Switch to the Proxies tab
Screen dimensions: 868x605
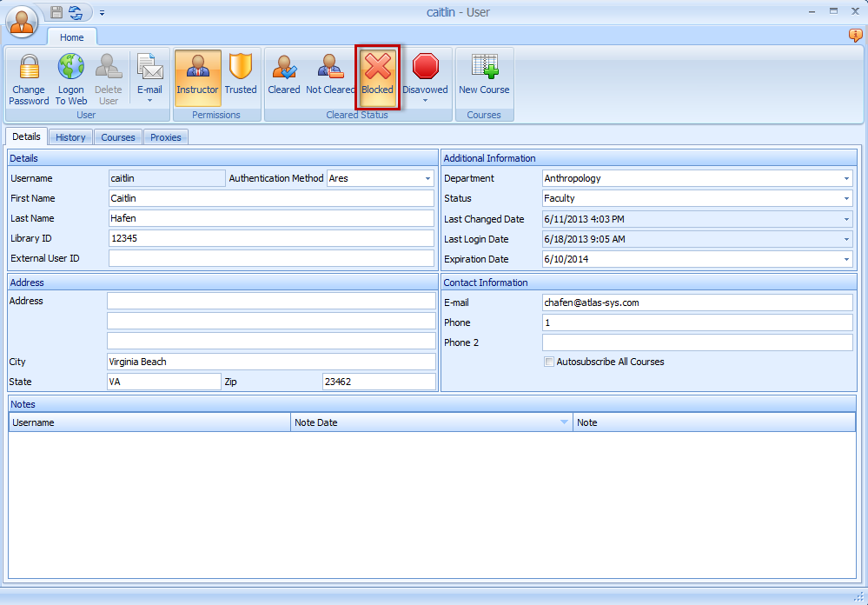pos(165,136)
